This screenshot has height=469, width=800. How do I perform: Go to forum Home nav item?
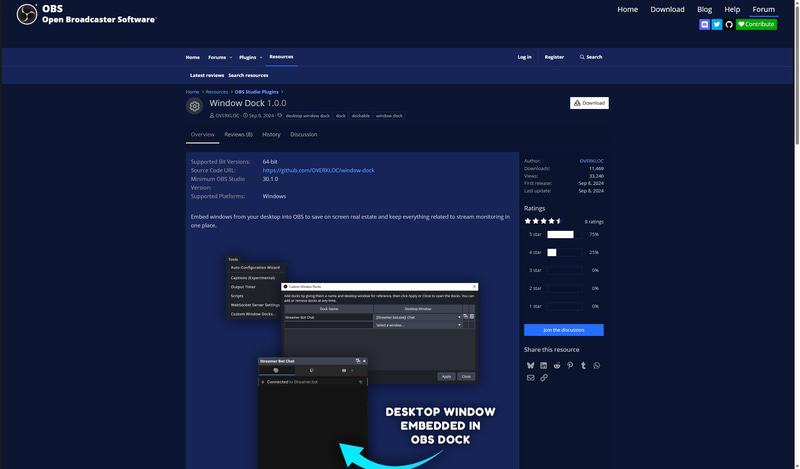click(x=192, y=57)
